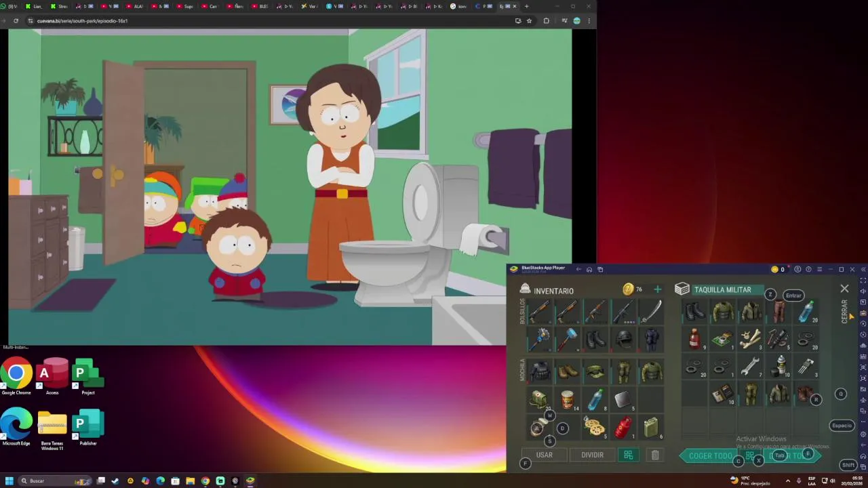
Task: Open a new Chrome tab
Action: click(526, 6)
